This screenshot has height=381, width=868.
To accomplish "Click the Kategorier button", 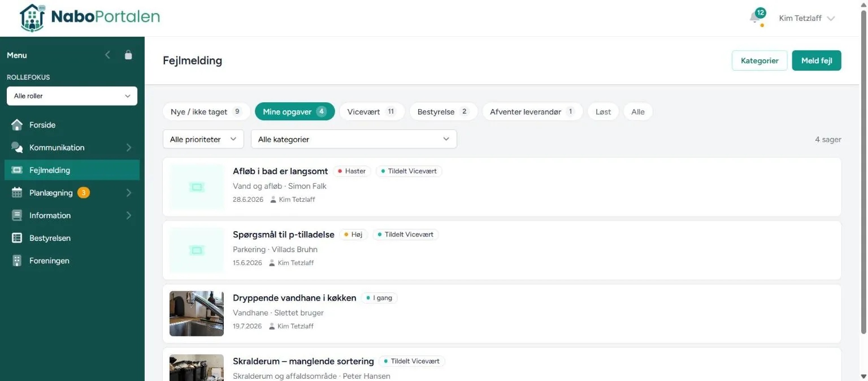I will point(759,60).
